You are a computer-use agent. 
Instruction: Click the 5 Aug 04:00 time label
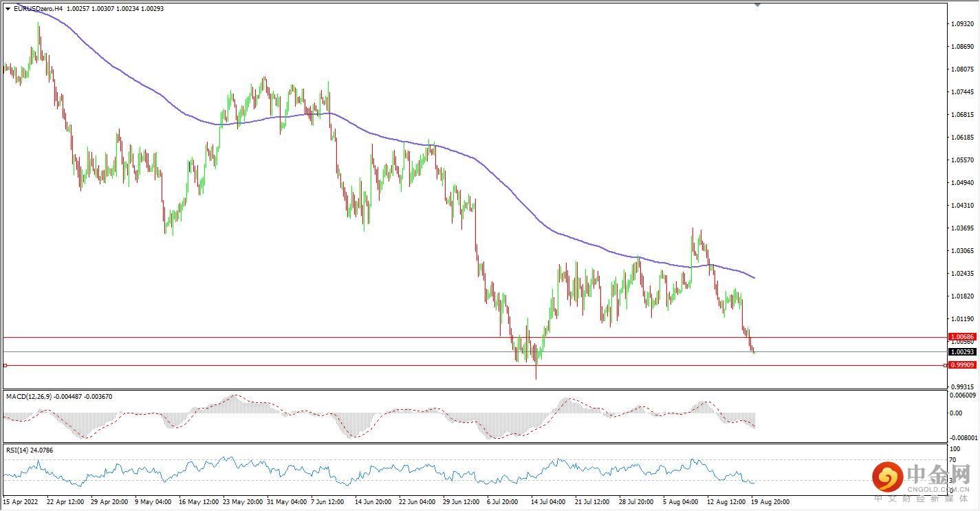pyautogui.click(x=680, y=502)
